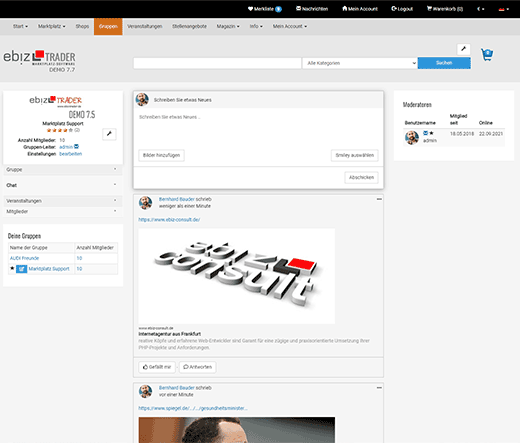Open Stellenangebote in navigation bar

tap(189, 26)
